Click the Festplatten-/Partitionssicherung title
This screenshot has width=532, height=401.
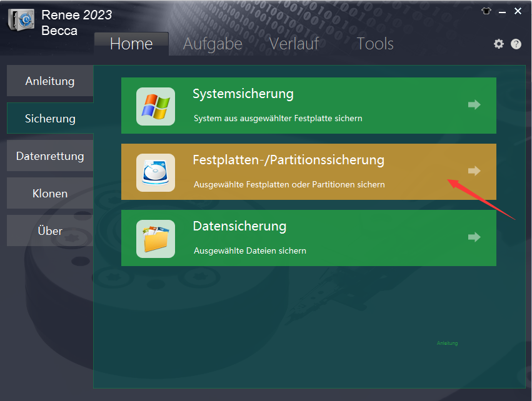(x=288, y=160)
